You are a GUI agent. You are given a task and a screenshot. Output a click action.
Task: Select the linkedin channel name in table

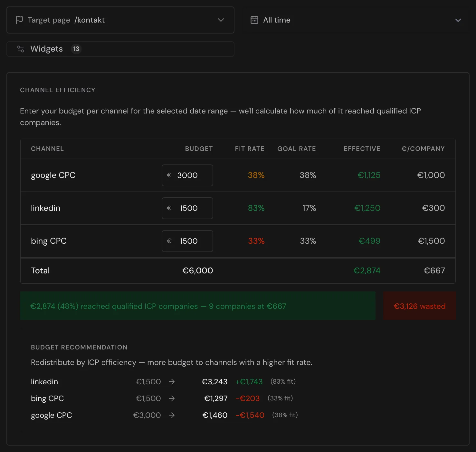click(46, 208)
